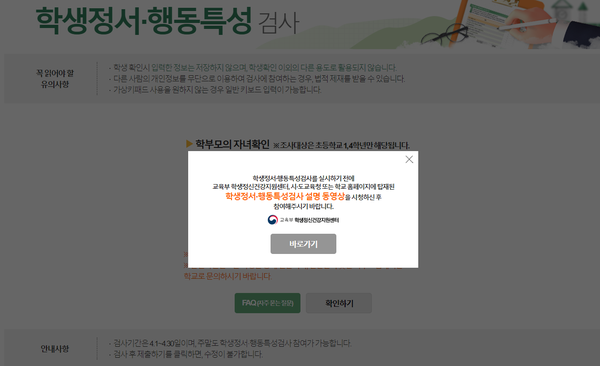Click the 학생정서·행동특성 검사 page title
600x366 pixels.
click(167, 21)
